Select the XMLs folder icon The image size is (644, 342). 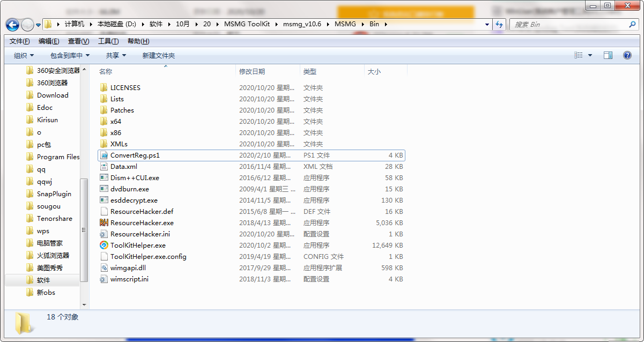point(104,144)
